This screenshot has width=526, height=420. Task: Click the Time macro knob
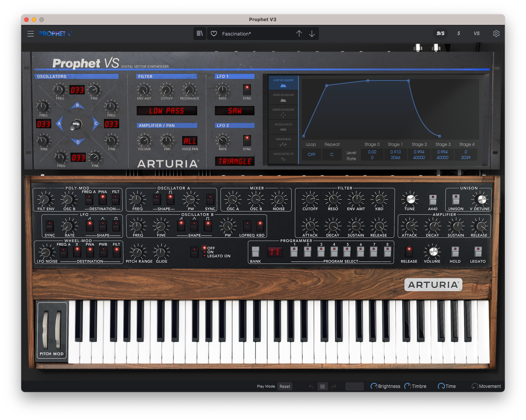click(441, 386)
